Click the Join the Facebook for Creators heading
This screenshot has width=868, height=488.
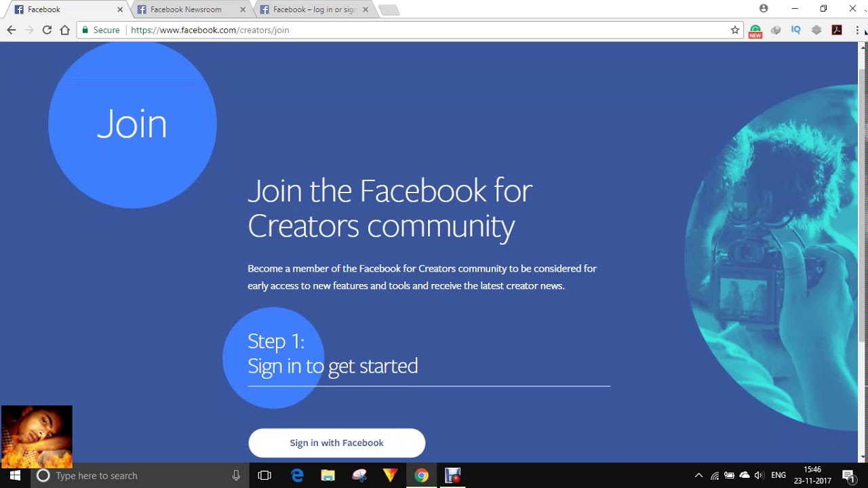point(390,208)
